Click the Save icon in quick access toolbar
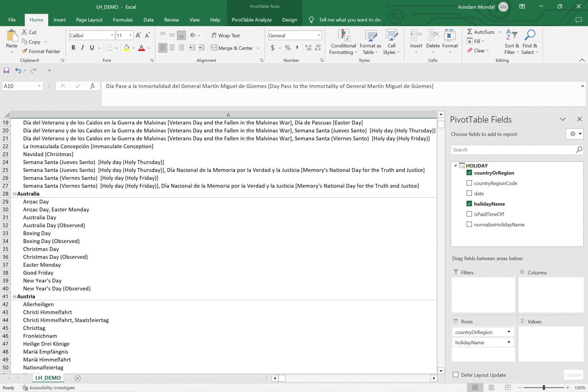588x392 pixels. coord(6,70)
